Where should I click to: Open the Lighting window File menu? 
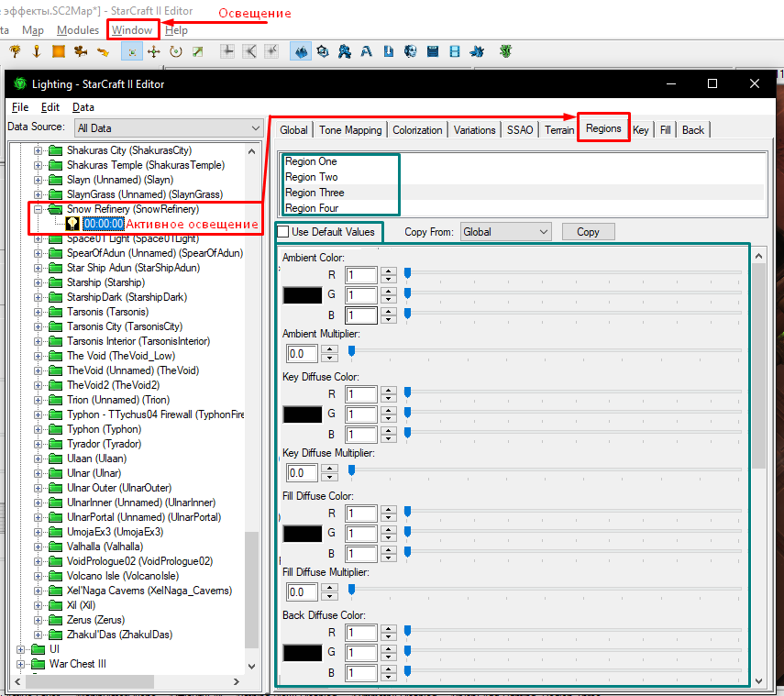(x=20, y=107)
